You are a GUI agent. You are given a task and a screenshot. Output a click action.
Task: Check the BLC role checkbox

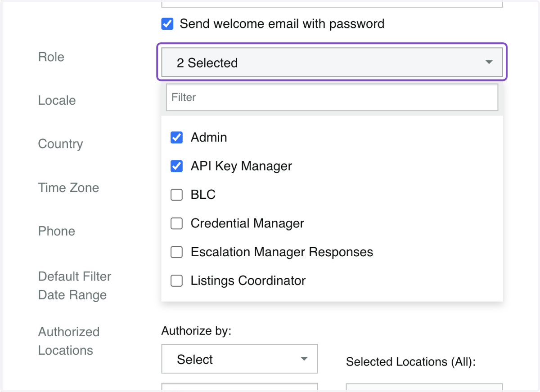coord(177,195)
